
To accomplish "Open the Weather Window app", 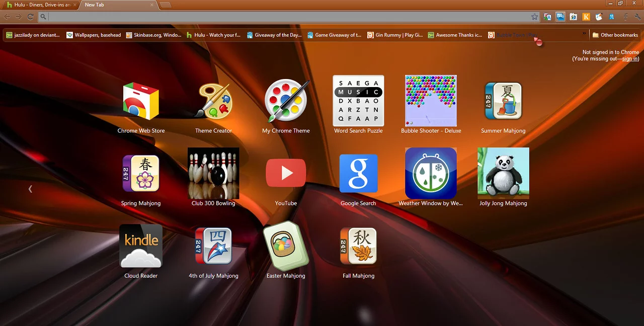I will click(x=431, y=174).
